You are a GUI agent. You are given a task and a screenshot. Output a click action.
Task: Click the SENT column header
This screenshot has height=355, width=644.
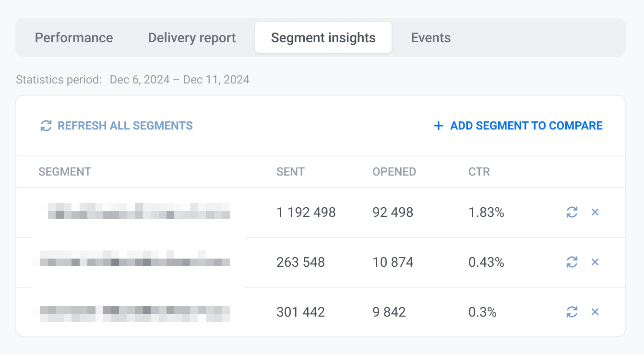click(290, 172)
